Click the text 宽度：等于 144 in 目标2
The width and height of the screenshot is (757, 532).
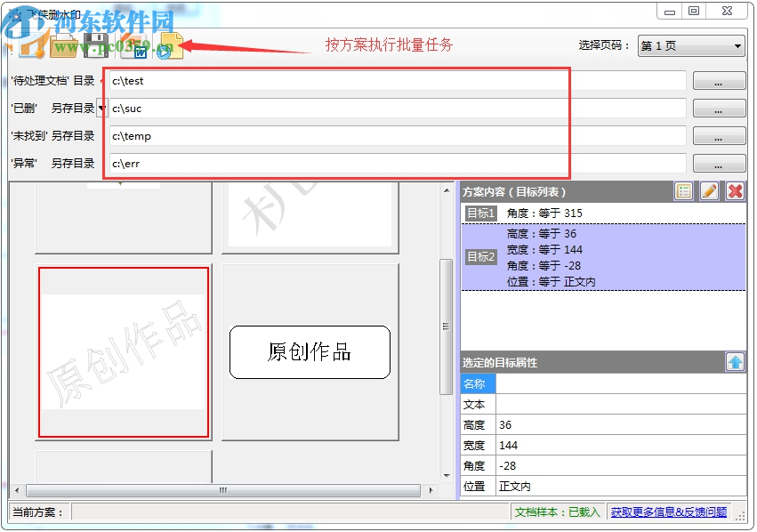pos(544,250)
